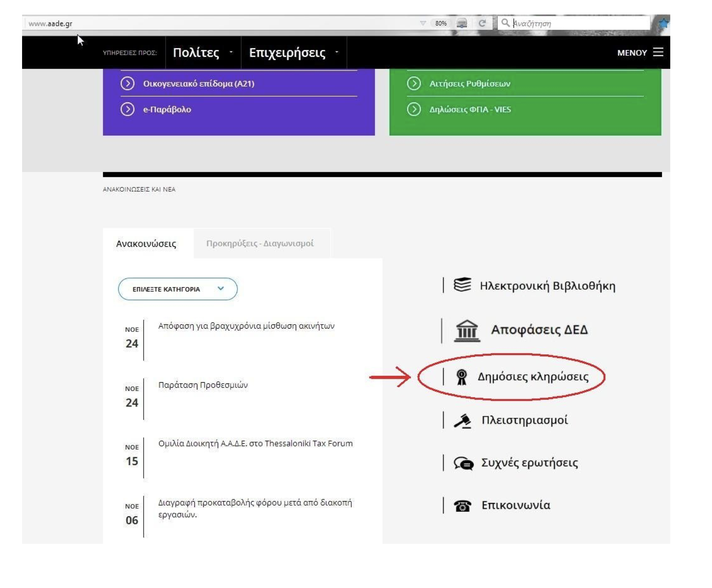Click the hamburger menu icon
The width and height of the screenshot is (712, 588).
click(658, 52)
